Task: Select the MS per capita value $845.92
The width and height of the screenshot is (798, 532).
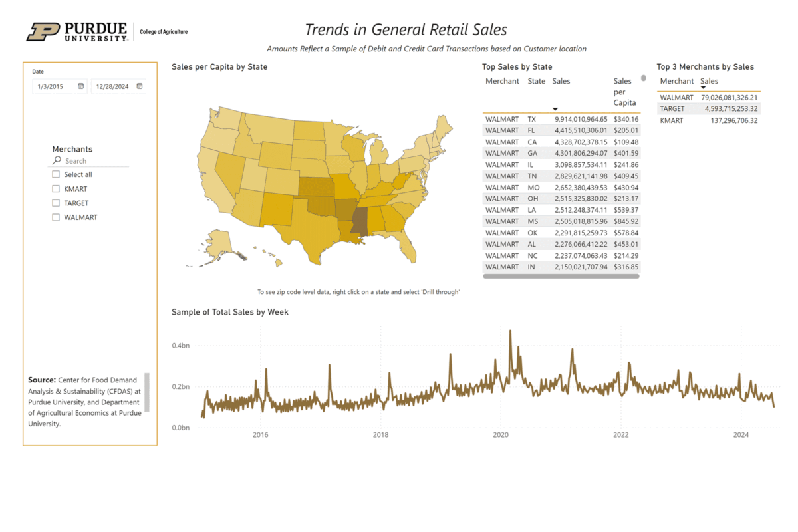Action: pyautogui.click(x=626, y=221)
